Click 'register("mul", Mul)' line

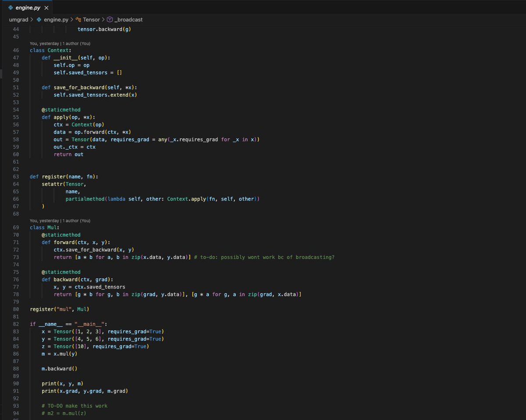[x=60, y=309]
